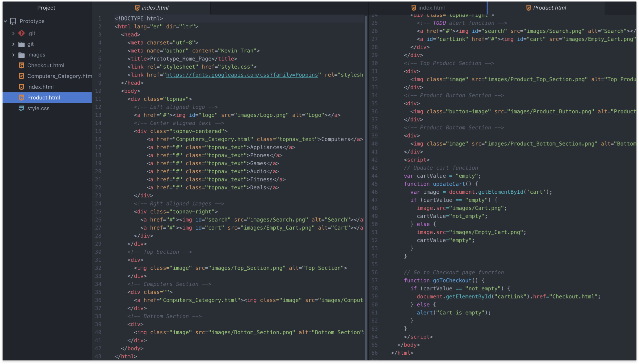
Task: Click line number 66 in right gutter
Action: pyautogui.click(x=374, y=353)
